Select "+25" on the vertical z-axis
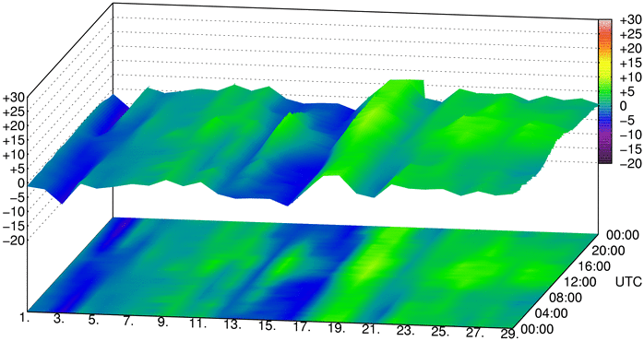The image size is (644, 341). coord(14,112)
